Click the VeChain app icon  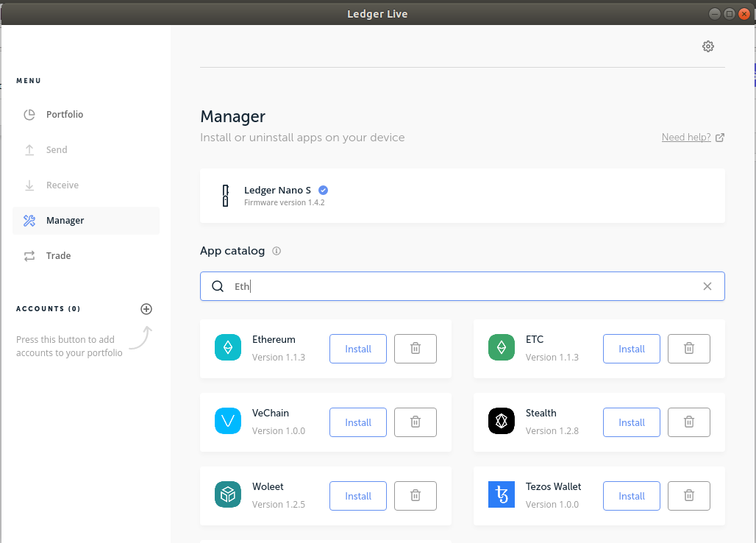pyautogui.click(x=227, y=421)
